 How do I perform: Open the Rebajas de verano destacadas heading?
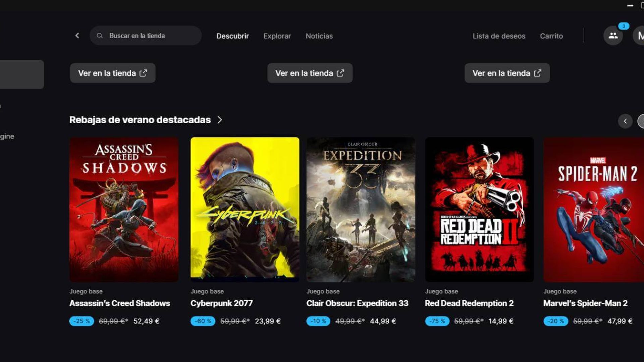coord(140,120)
